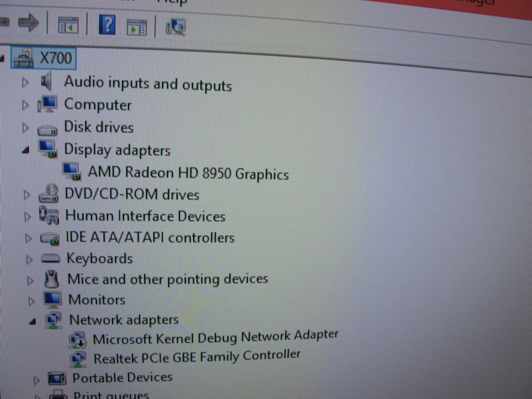Click the Show/Hide Action Pane toolbar icon

coord(137,26)
